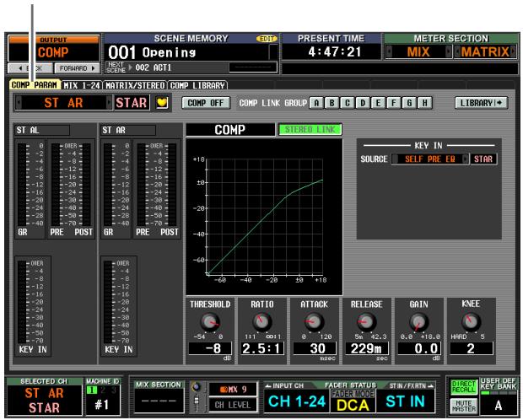Click the heart-shaped pair icon
Image resolution: width=523 pixels, height=420 pixels.
[x=162, y=103]
